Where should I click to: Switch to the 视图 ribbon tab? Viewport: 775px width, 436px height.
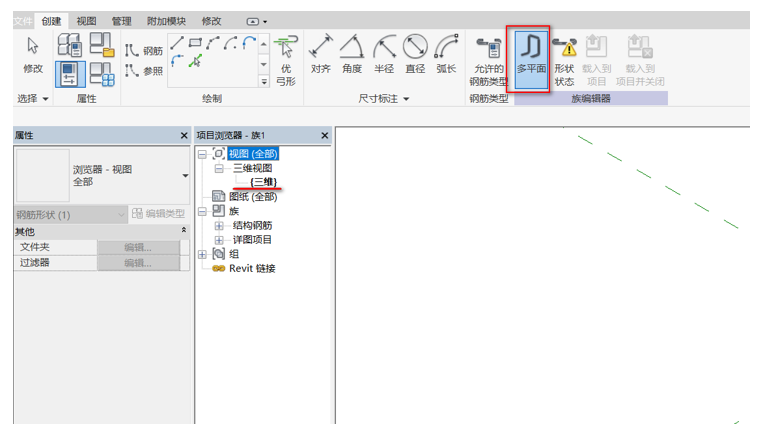point(87,20)
